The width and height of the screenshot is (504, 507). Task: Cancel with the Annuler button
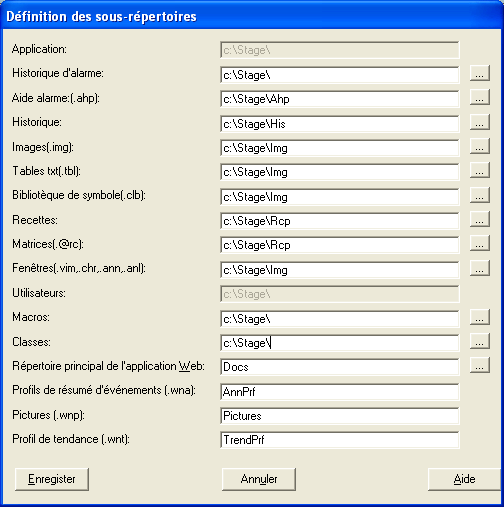(259, 479)
